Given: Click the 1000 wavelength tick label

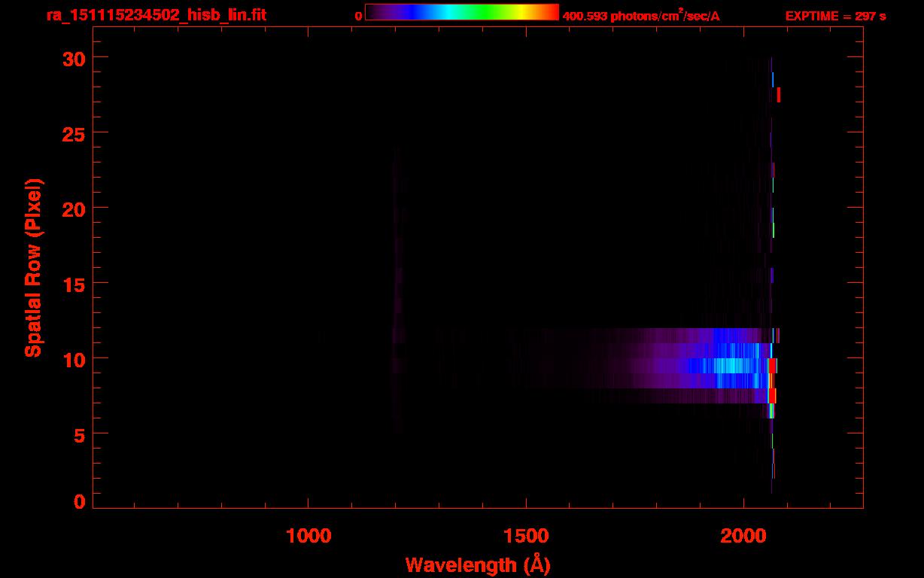Looking at the screenshot, I should [309, 536].
